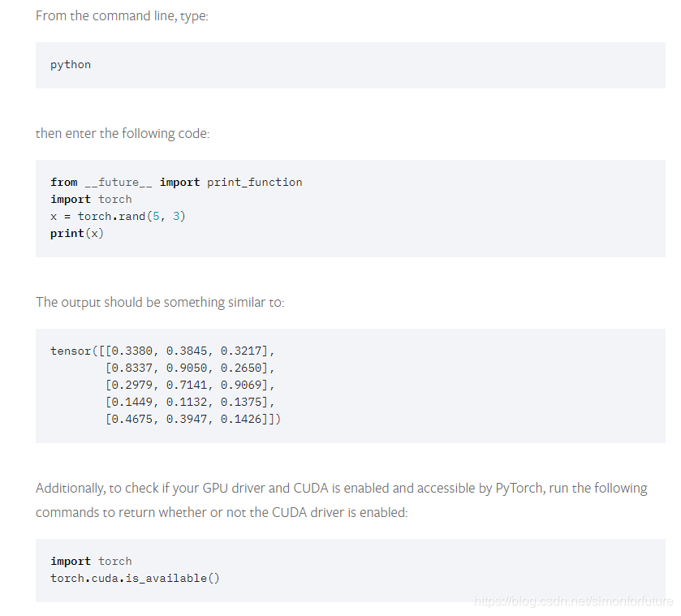Click the 'print(x)' code line
681x616 pixels.
(77, 233)
